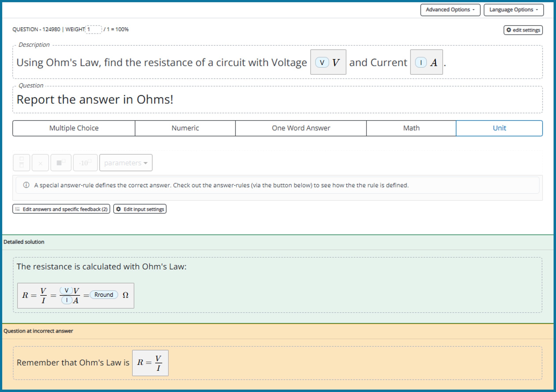This screenshot has width=556, height=392.
Task: Click the multiplication sign icon
Action: [x=40, y=163]
